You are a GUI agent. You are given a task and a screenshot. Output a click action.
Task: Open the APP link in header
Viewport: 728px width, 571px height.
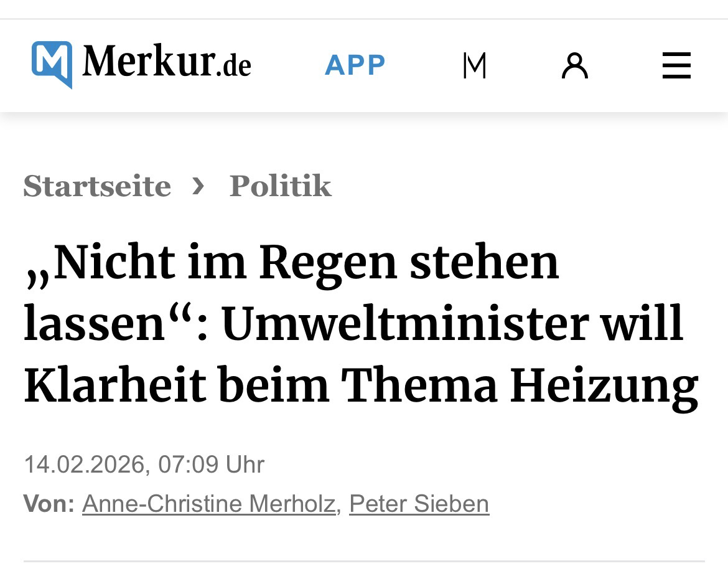click(x=355, y=65)
